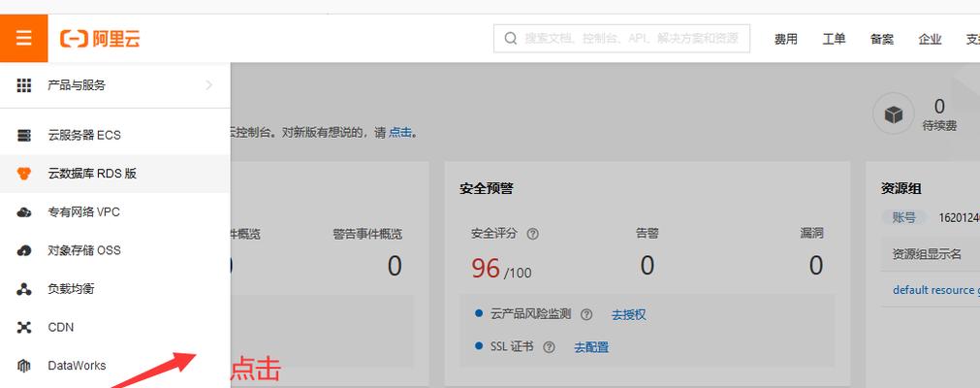The width and height of the screenshot is (980, 388).
Task: Click the pending renewal cube icon
Action: [894, 113]
